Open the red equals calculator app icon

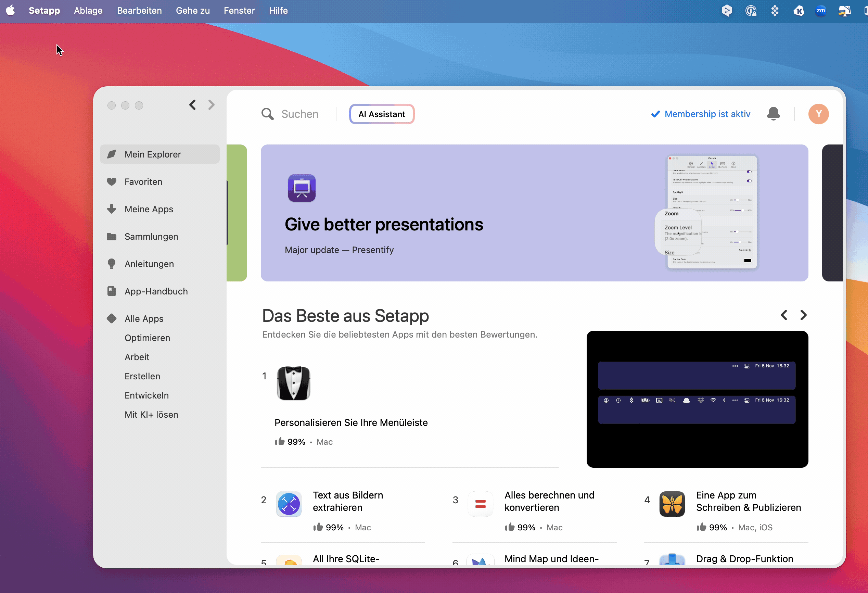480,504
